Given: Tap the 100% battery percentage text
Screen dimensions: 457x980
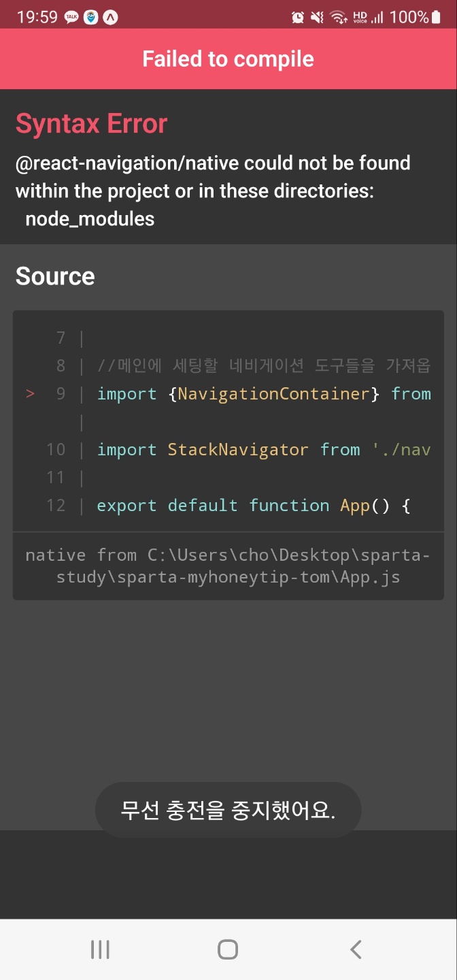Looking at the screenshot, I should (x=409, y=17).
